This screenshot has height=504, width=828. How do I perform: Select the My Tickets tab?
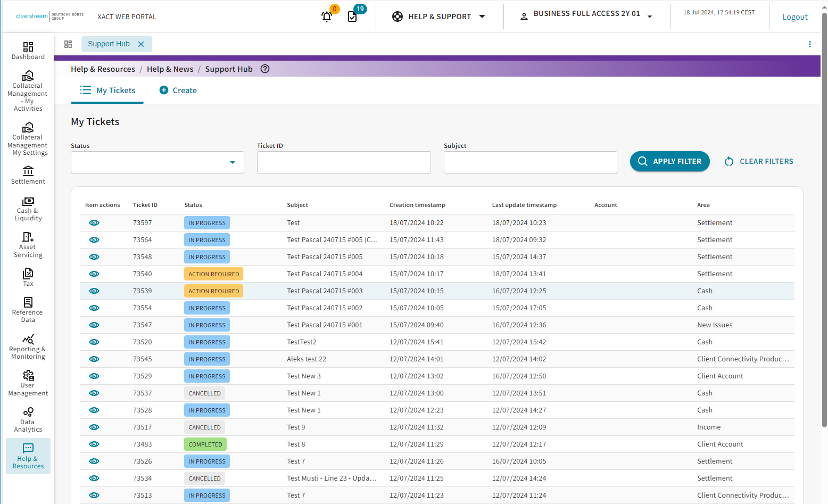107,90
